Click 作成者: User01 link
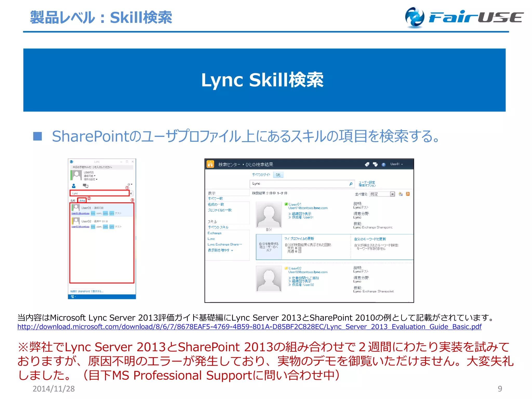This screenshot has width=532, height=399. [x=303, y=217]
